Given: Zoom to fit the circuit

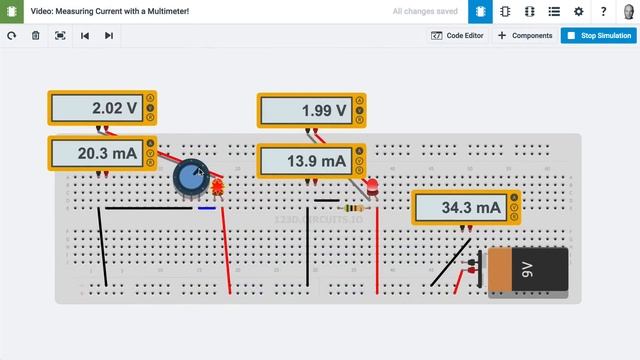Looking at the screenshot, I should point(60,36).
